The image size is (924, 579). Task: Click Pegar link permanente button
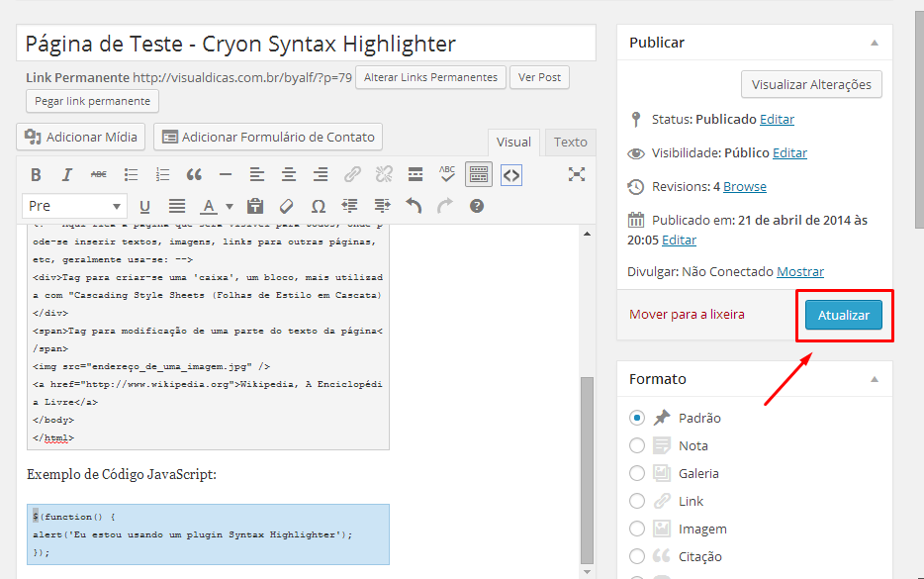(x=93, y=101)
